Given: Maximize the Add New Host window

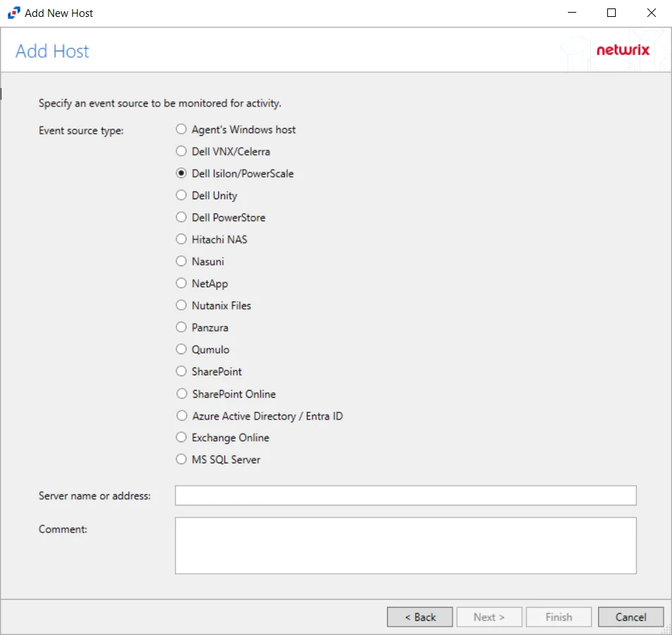Looking at the screenshot, I should tap(611, 13).
